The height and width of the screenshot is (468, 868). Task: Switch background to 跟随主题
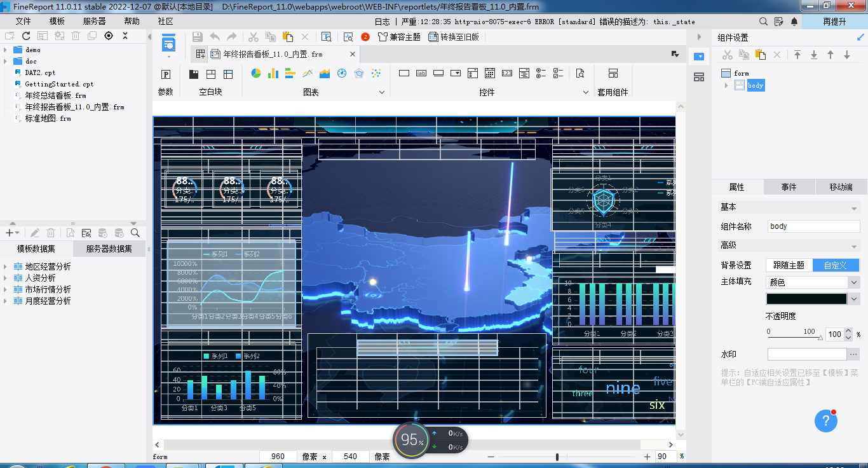coord(789,265)
